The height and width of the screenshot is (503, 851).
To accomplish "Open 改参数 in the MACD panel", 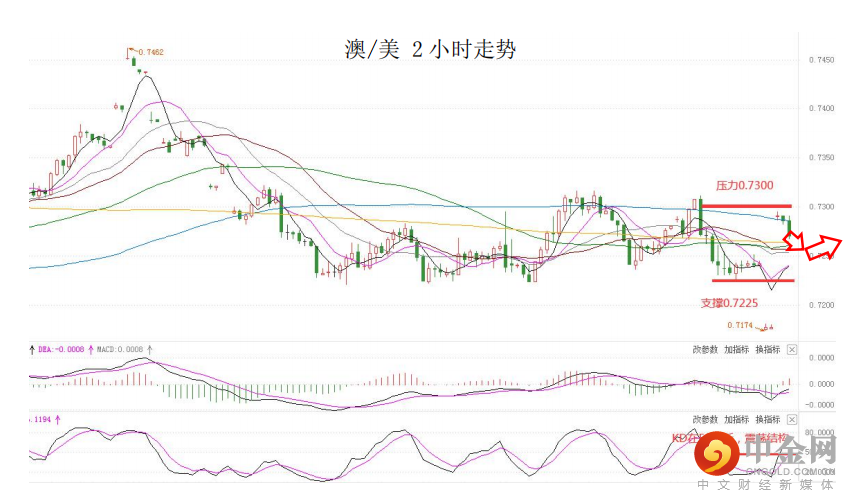I will [x=705, y=350].
